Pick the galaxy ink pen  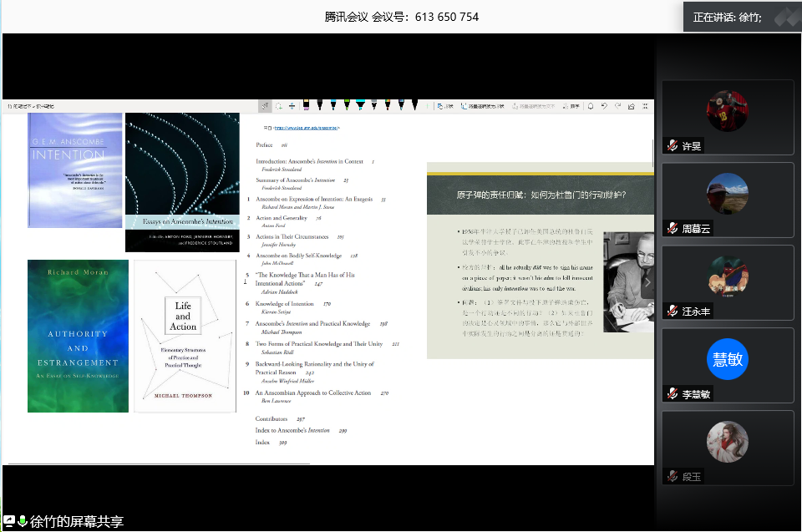(x=401, y=105)
